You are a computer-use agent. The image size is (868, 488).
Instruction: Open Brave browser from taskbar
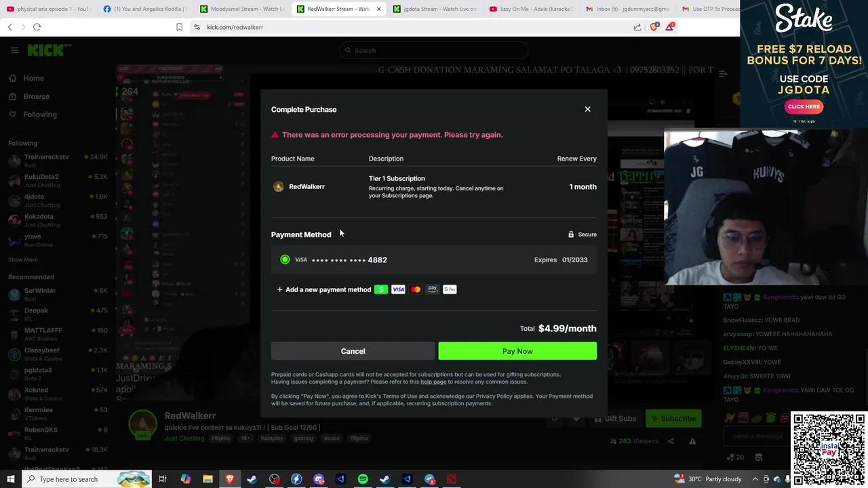230,479
